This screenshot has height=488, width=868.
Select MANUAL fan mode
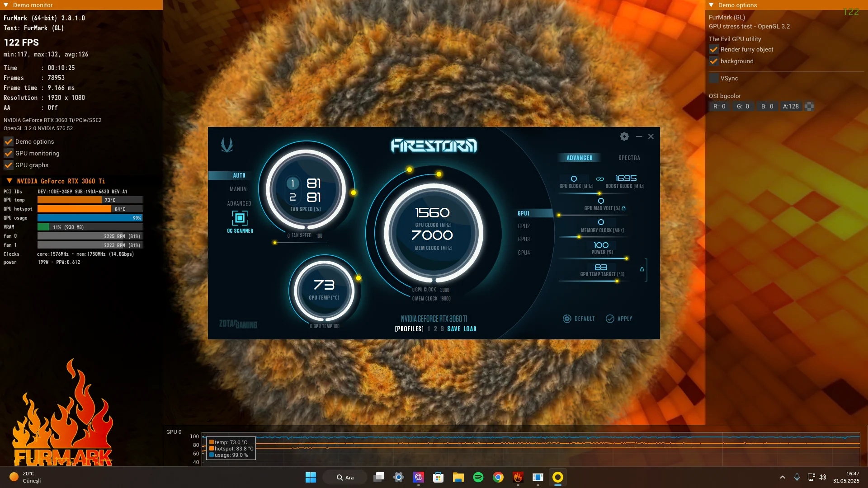[x=239, y=189]
